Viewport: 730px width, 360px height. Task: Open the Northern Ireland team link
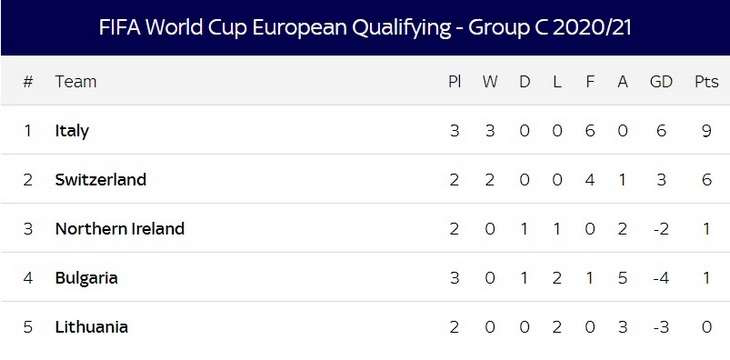(120, 229)
